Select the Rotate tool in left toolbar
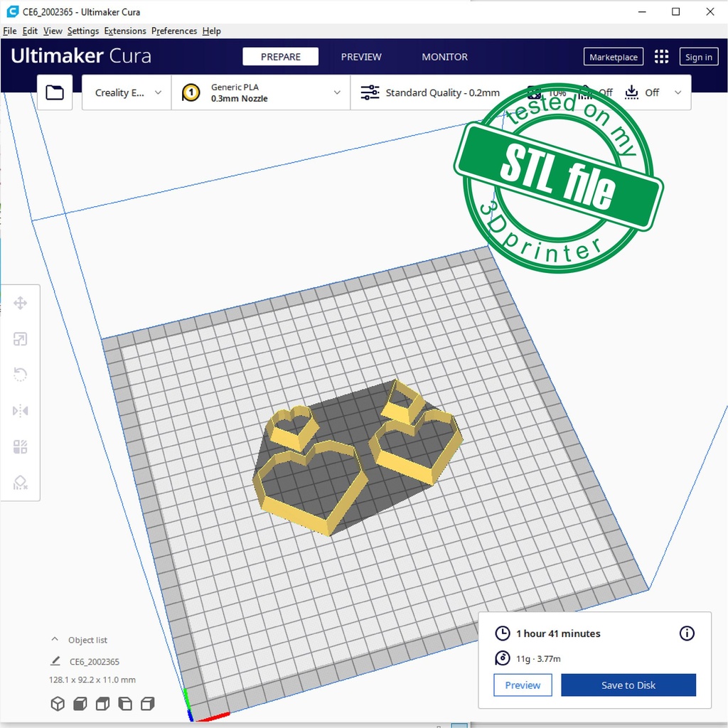 [x=21, y=375]
